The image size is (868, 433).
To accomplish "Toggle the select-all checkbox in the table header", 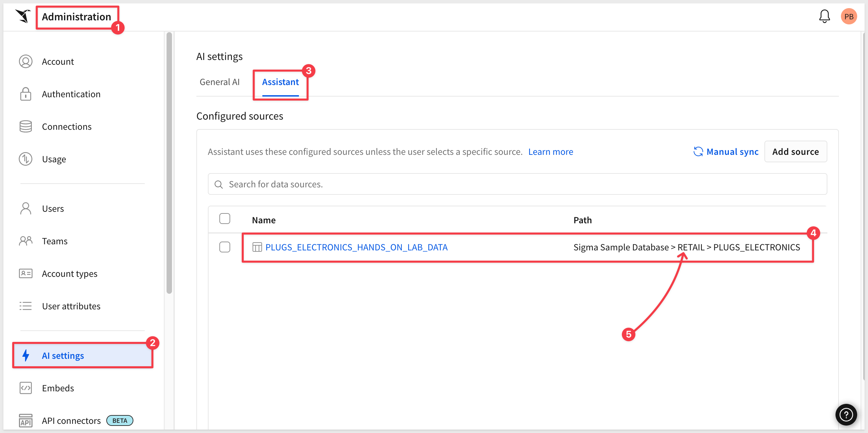I will pos(225,219).
